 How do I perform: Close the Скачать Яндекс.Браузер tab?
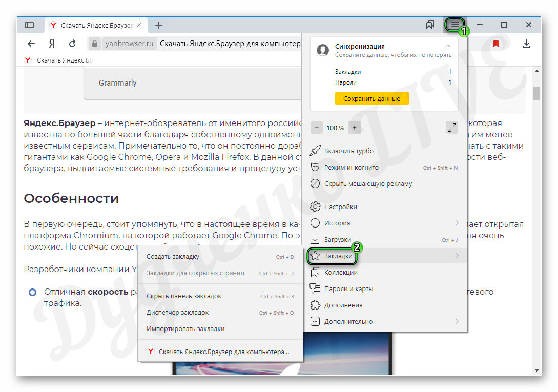(139, 25)
